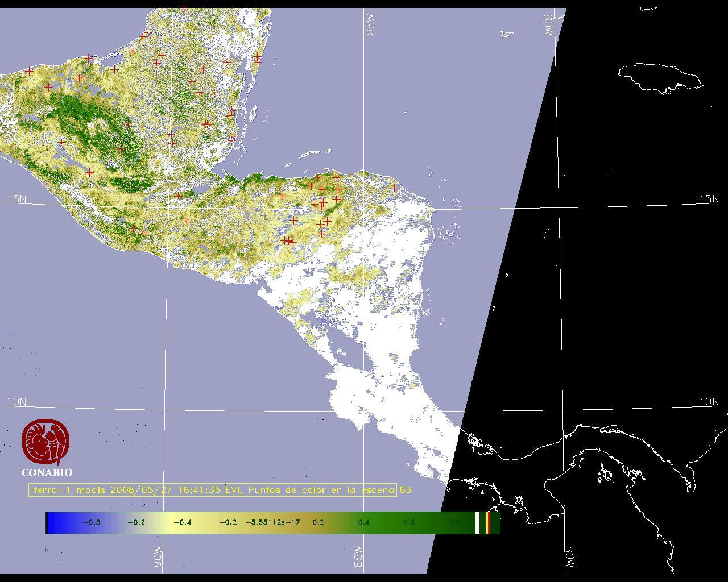Click the -0.8 label on the color bar
Image resolution: width=728 pixels, height=582 pixels.
point(91,522)
